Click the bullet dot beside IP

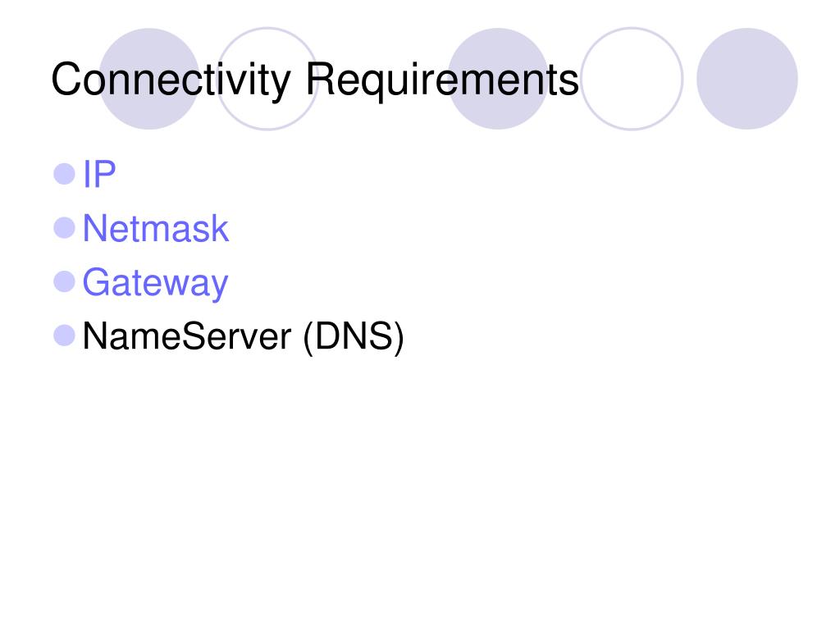coord(64,174)
